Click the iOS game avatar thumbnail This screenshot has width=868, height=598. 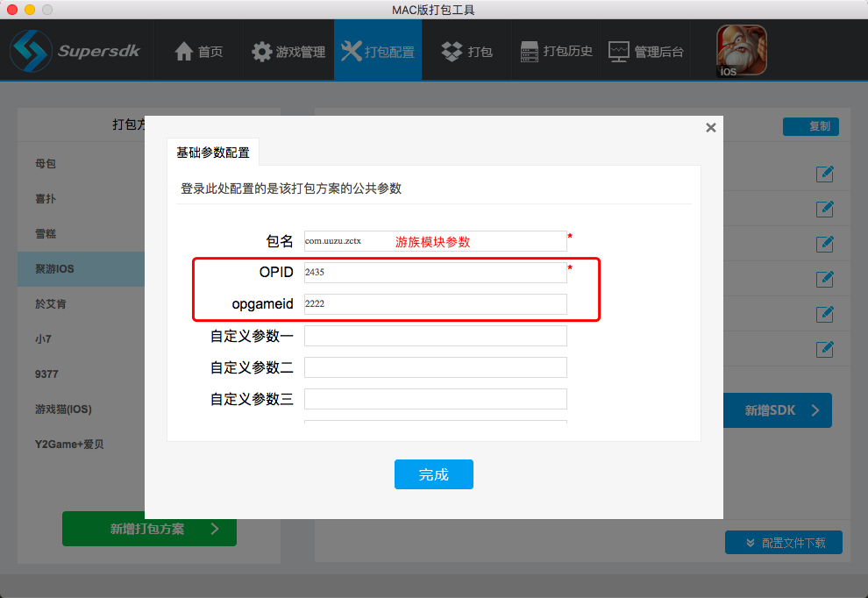pyautogui.click(x=741, y=50)
